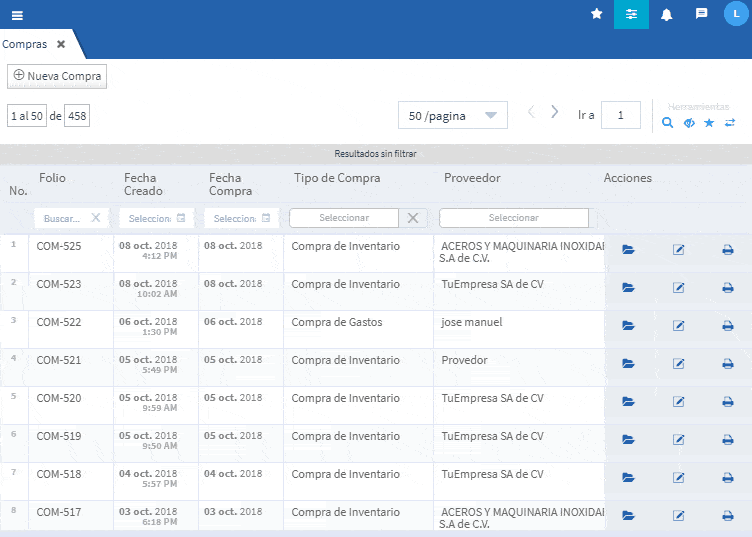Open the Fecha Compra date filter
Viewport: 752px width, 537px height.
[242, 218]
